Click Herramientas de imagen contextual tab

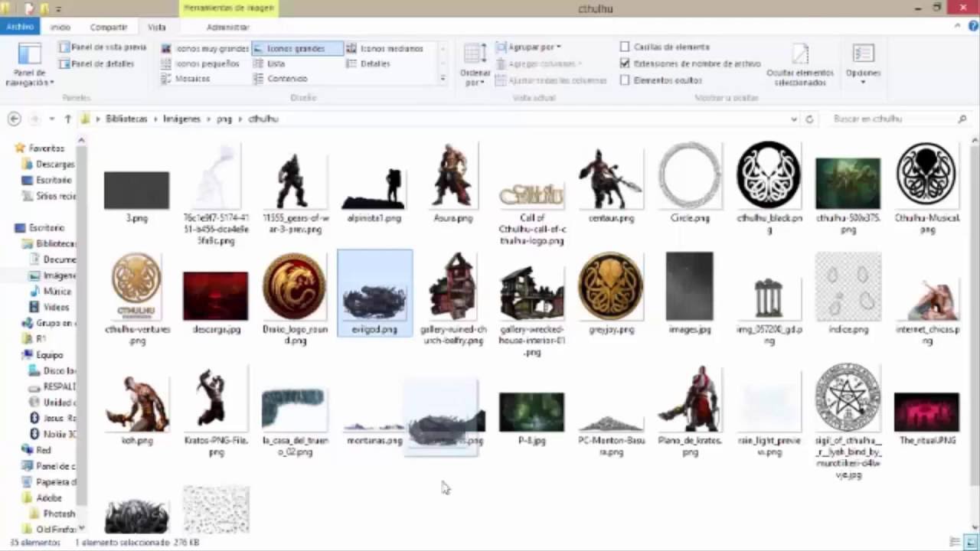(230, 8)
